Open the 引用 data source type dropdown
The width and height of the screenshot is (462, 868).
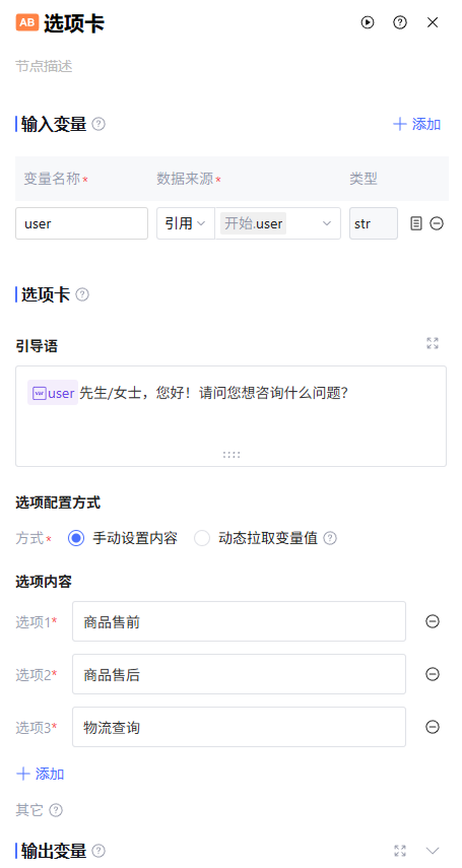pyautogui.click(x=185, y=223)
